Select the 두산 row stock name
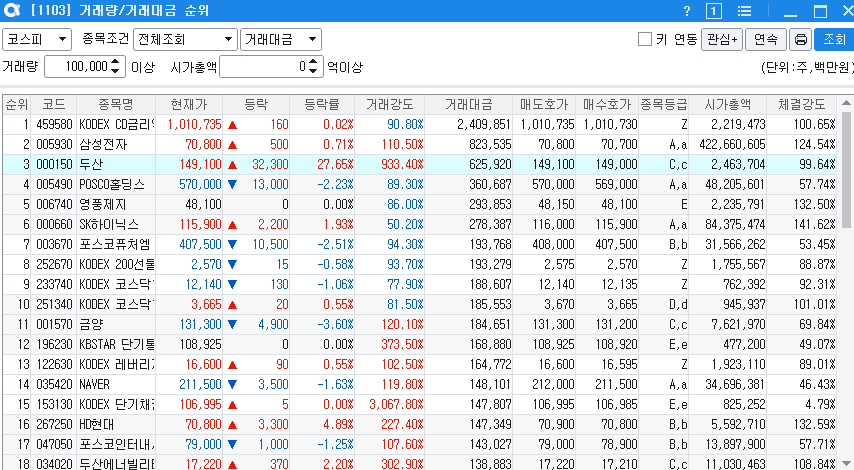This screenshot has height=470, width=854. click(x=91, y=164)
